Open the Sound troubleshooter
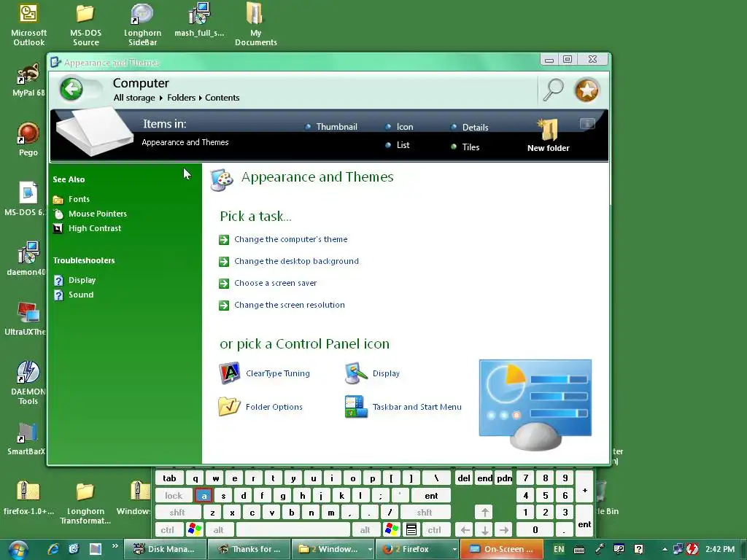747x560 pixels. (x=74, y=295)
